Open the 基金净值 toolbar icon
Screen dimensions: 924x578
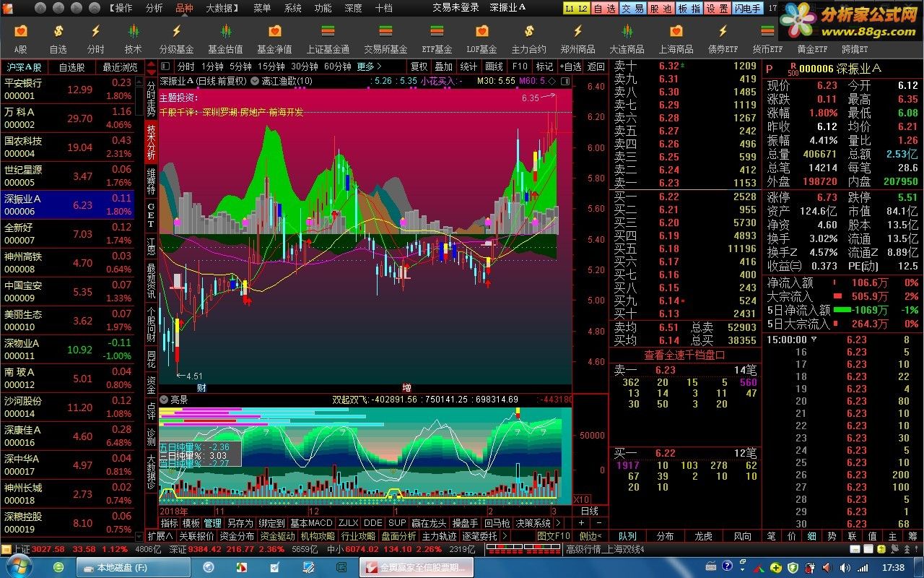tap(274, 39)
